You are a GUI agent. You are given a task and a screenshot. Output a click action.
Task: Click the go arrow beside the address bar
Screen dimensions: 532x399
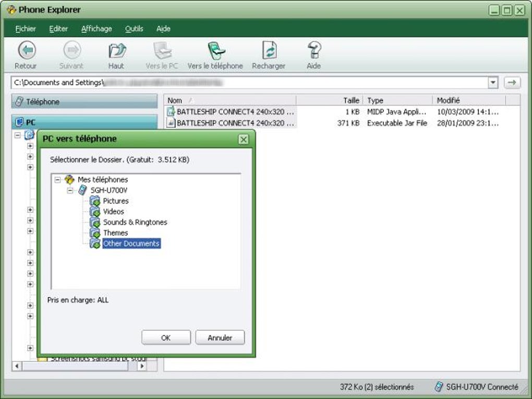pyautogui.click(x=512, y=82)
